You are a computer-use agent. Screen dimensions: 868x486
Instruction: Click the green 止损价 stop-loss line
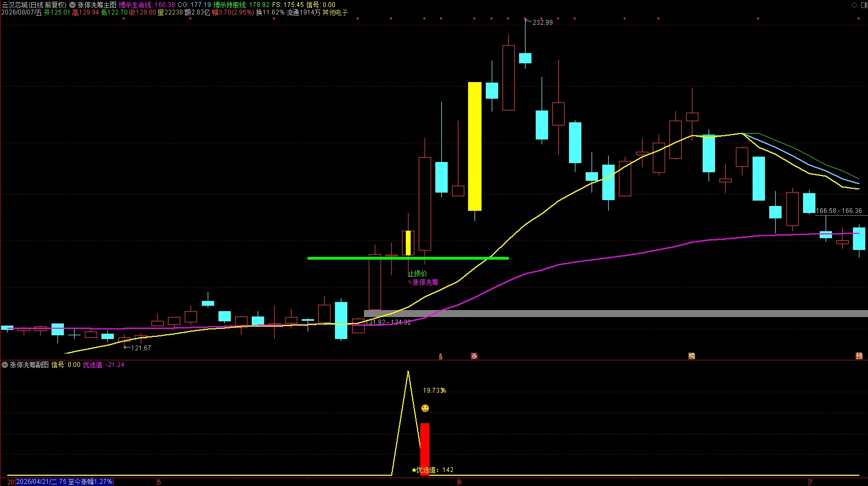(x=408, y=259)
